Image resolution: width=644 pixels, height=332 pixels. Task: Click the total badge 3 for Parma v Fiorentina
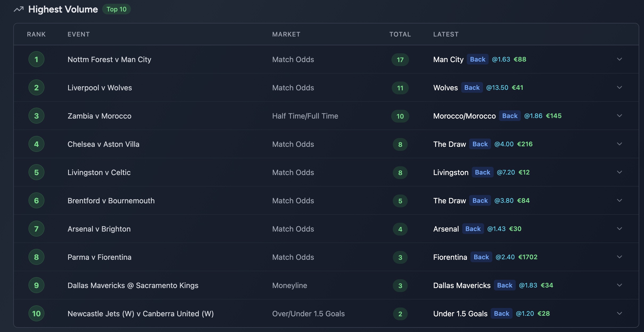click(400, 257)
